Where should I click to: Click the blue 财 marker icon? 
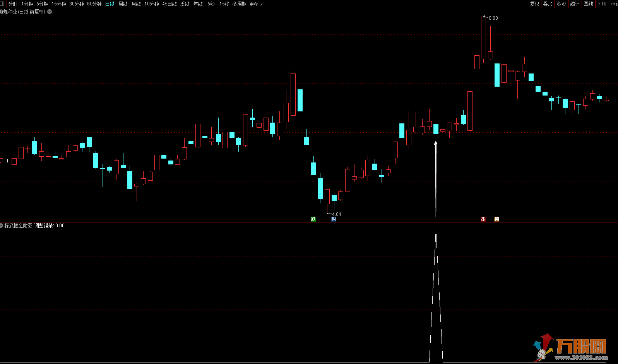[334, 219]
